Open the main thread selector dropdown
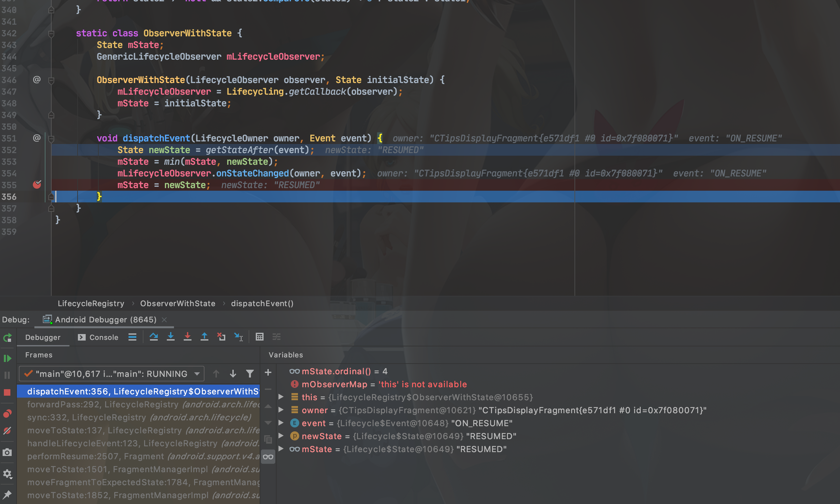The height and width of the screenshot is (504, 840). click(111, 374)
